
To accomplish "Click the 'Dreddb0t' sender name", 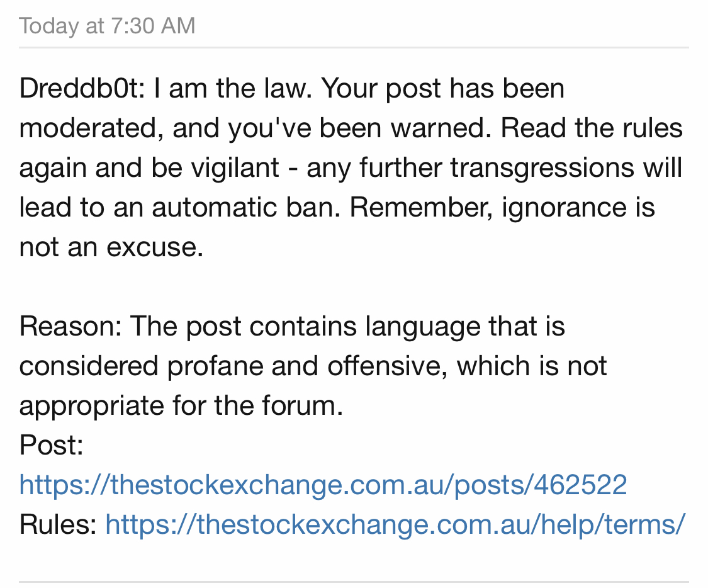I will 79,88.
